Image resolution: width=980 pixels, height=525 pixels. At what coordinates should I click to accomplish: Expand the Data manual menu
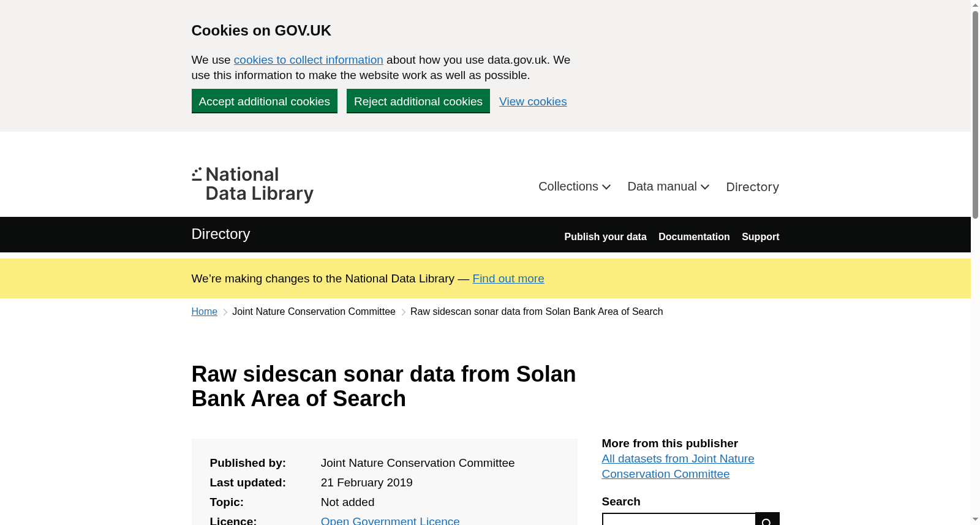tap(668, 187)
